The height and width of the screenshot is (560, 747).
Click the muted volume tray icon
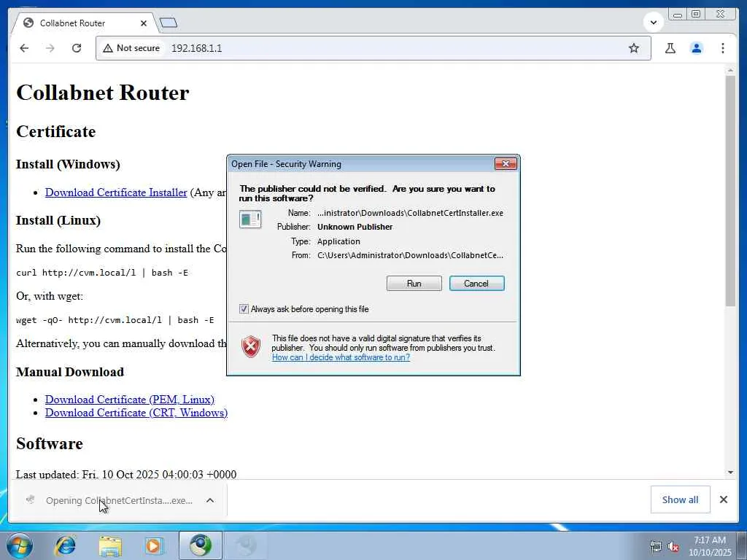click(673, 547)
